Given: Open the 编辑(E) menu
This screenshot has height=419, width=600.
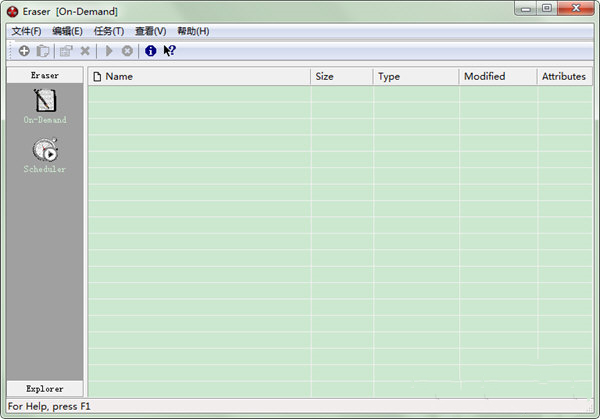Looking at the screenshot, I should pos(67,31).
